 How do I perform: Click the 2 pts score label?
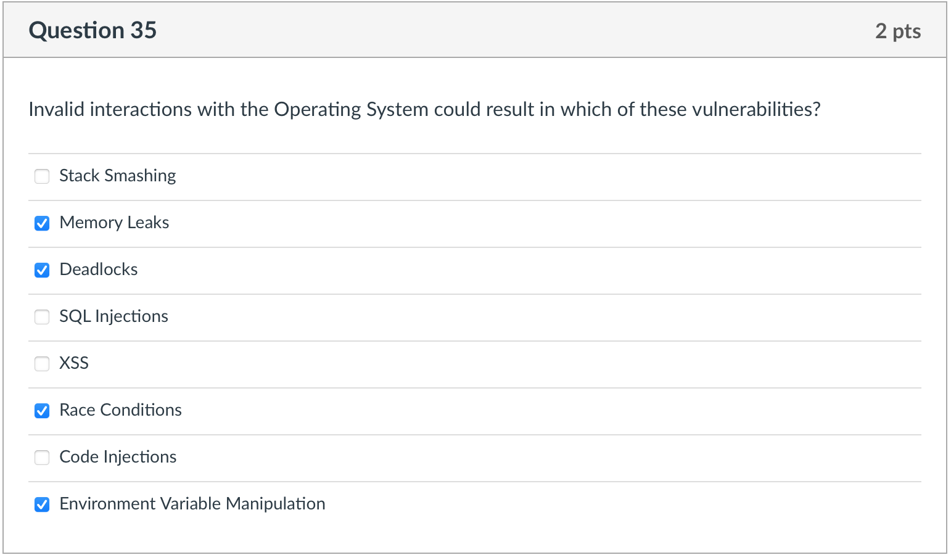[x=898, y=31]
